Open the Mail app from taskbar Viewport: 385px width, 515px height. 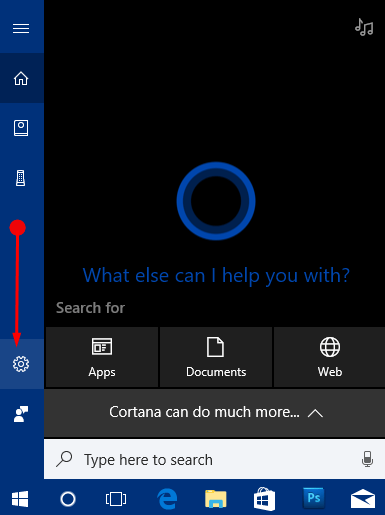pyautogui.click(x=363, y=499)
